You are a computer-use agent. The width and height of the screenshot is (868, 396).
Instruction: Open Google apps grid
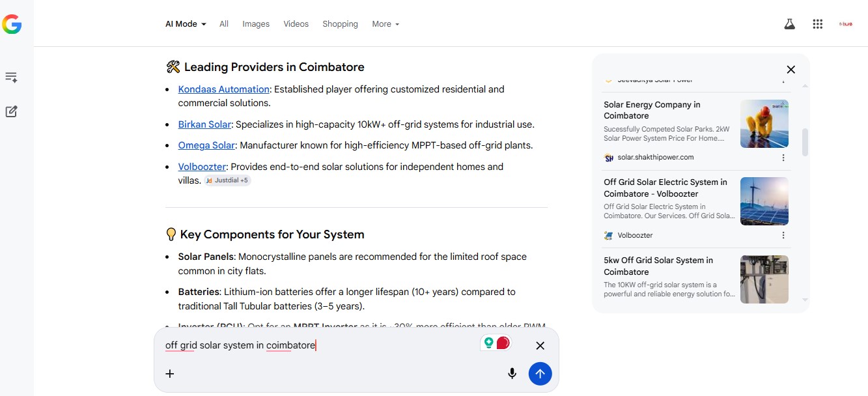(x=818, y=24)
